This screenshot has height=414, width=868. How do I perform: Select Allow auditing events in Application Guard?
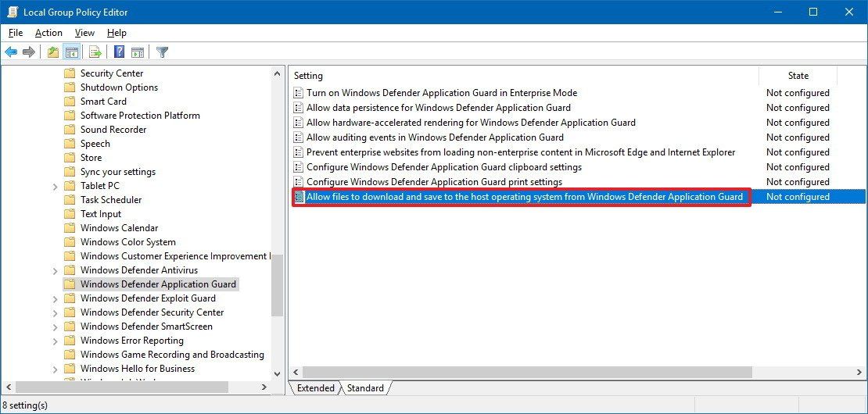[x=435, y=137]
